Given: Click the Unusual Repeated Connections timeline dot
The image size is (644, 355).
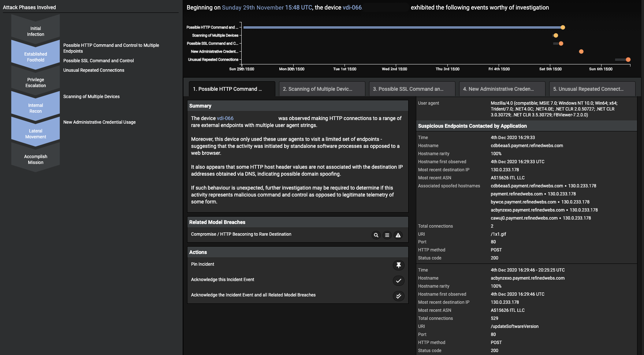Looking at the screenshot, I should click(x=628, y=60).
